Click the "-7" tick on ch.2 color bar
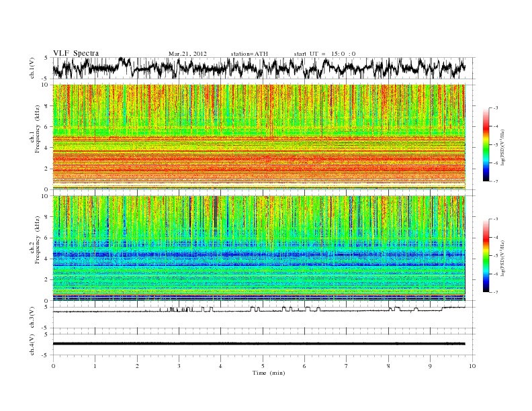Image resolution: width=532 pixels, height=411 pixels. 495,292
